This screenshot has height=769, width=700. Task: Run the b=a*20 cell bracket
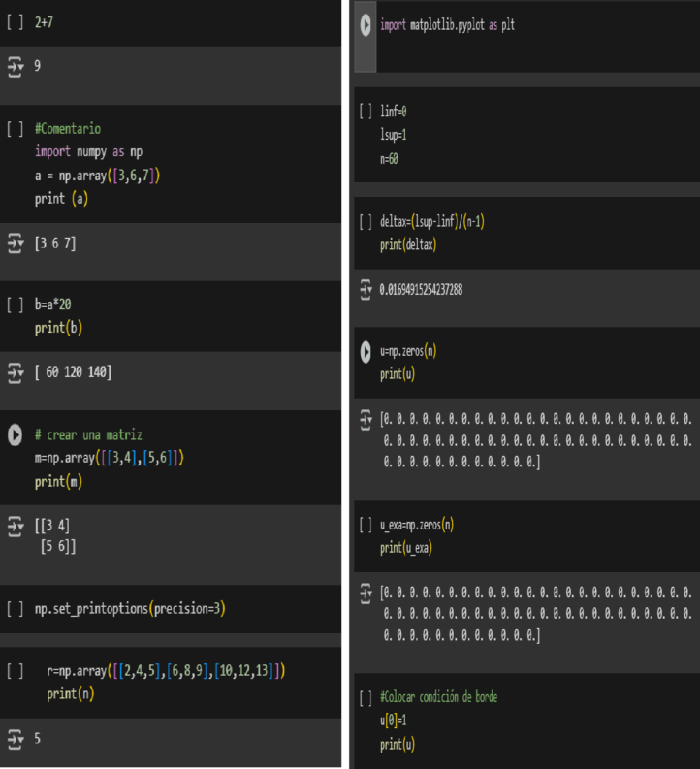15,304
